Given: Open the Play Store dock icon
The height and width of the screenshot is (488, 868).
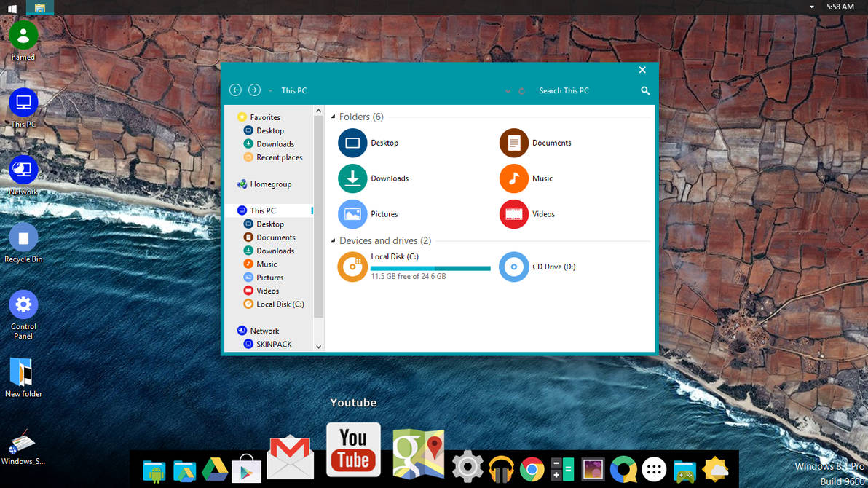Looking at the screenshot, I should [246, 470].
